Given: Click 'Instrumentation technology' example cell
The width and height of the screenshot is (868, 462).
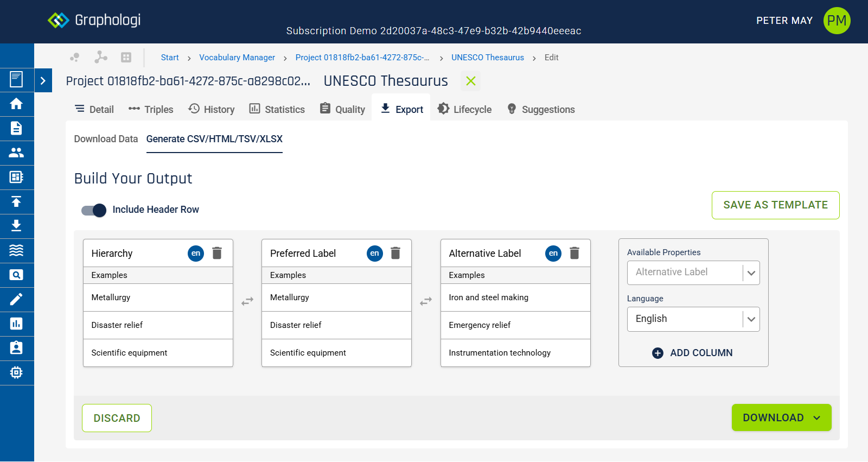Looking at the screenshot, I should [515, 353].
